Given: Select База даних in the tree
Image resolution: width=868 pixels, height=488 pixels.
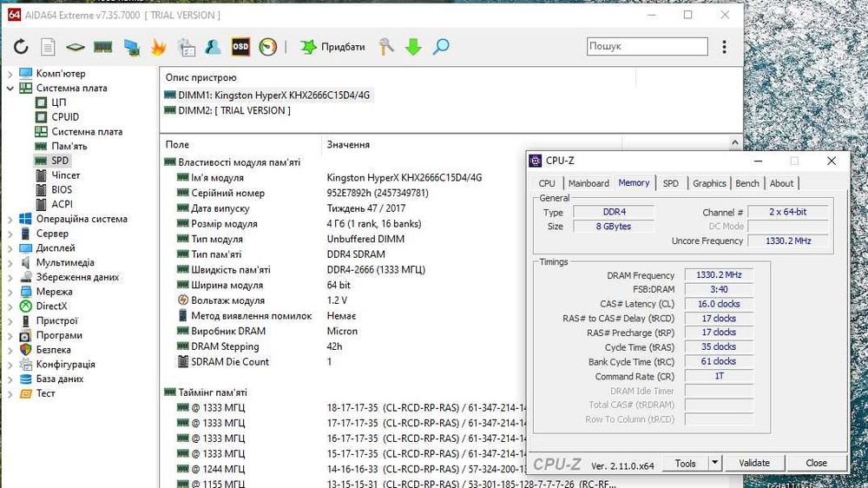Looking at the screenshot, I should [x=60, y=379].
